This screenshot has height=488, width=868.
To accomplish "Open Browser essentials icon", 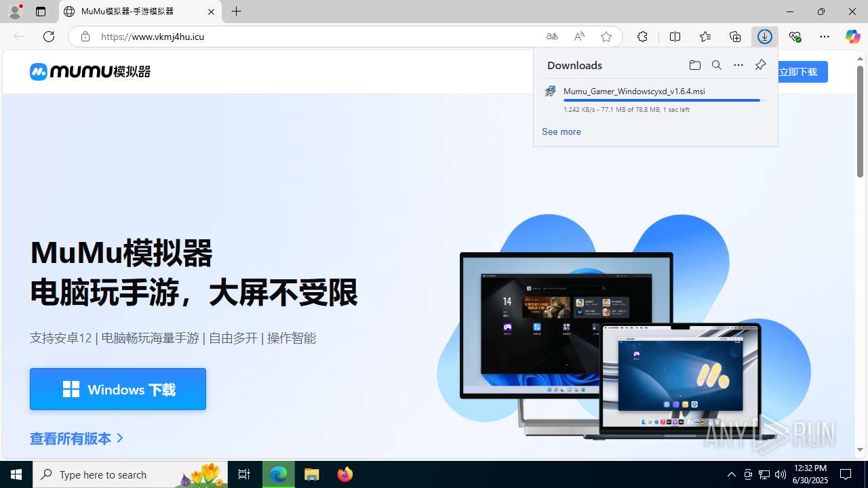I will click(795, 37).
